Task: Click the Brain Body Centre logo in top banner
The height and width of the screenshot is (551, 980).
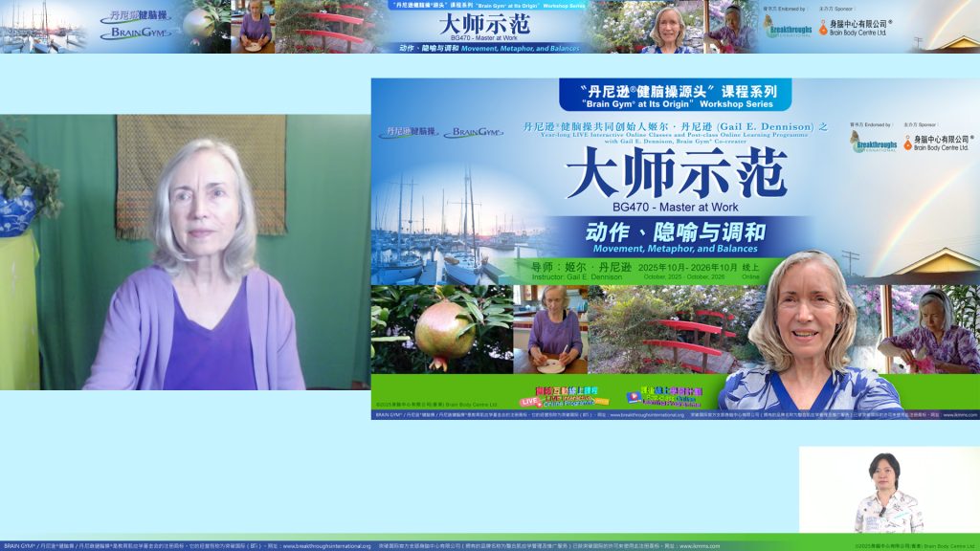Action: [x=853, y=28]
